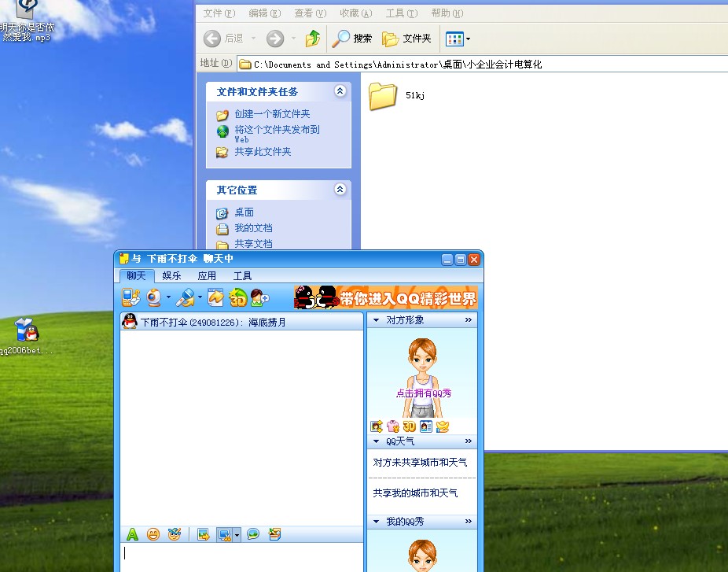
Task: Click the 搜索 search button
Action: tap(352, 38)
